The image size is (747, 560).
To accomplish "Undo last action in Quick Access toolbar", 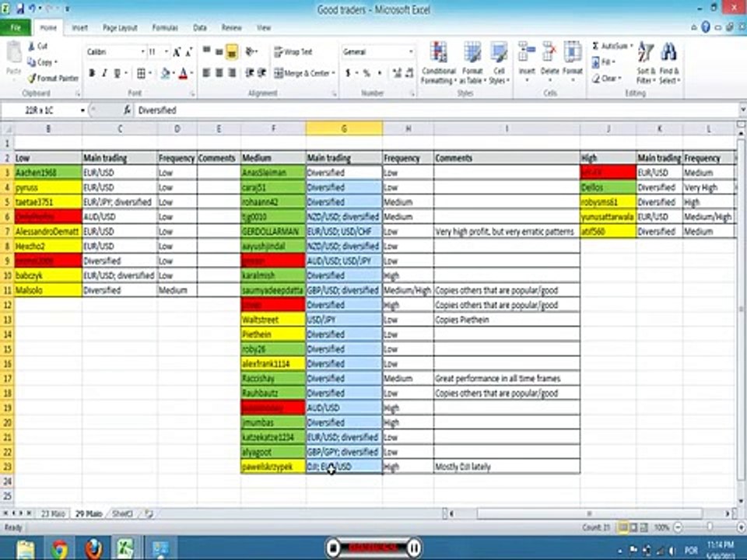I will click(x=33, y=9).
